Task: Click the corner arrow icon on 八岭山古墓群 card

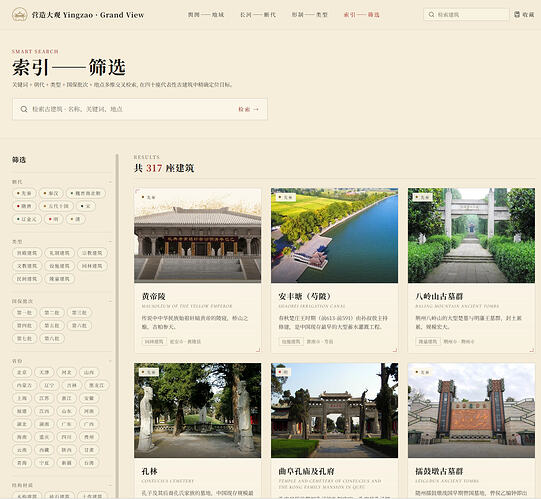Action: point(532,350)
